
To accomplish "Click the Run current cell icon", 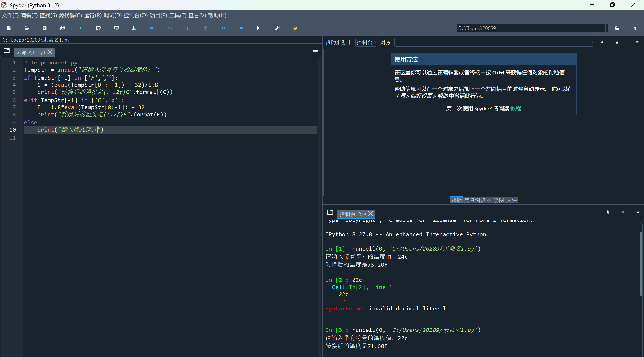I will pyautogui.click(x=98, y=28).
